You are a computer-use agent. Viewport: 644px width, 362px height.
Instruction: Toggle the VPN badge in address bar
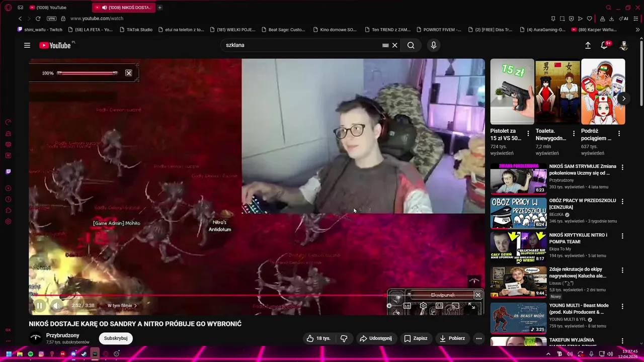[x=51, y=19]
